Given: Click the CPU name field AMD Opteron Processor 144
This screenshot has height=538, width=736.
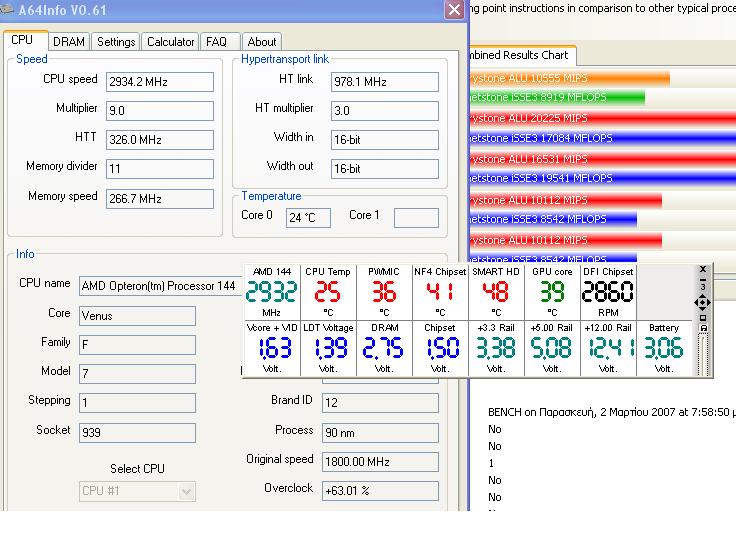Looking at the screenshot, I should coord(161,286).
